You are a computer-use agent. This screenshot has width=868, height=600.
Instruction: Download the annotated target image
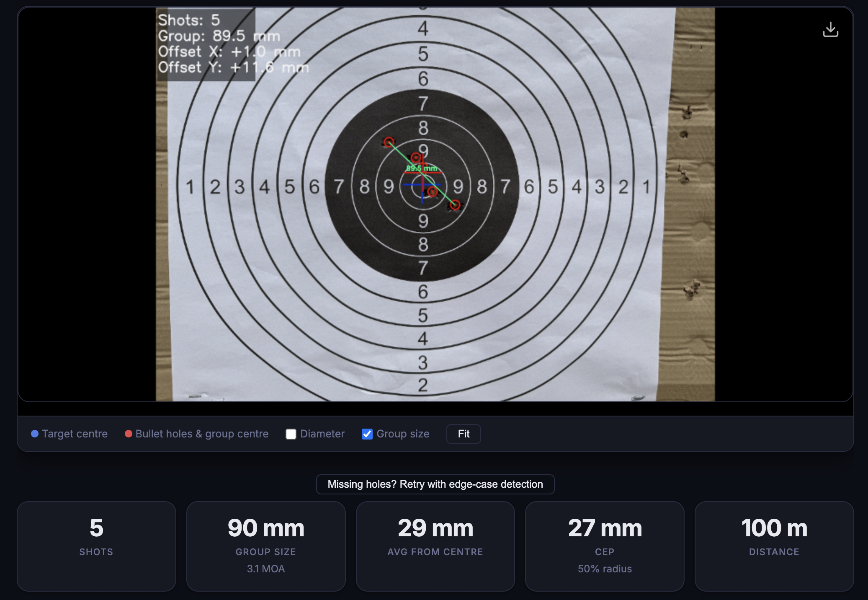click(x=831, y=29)
